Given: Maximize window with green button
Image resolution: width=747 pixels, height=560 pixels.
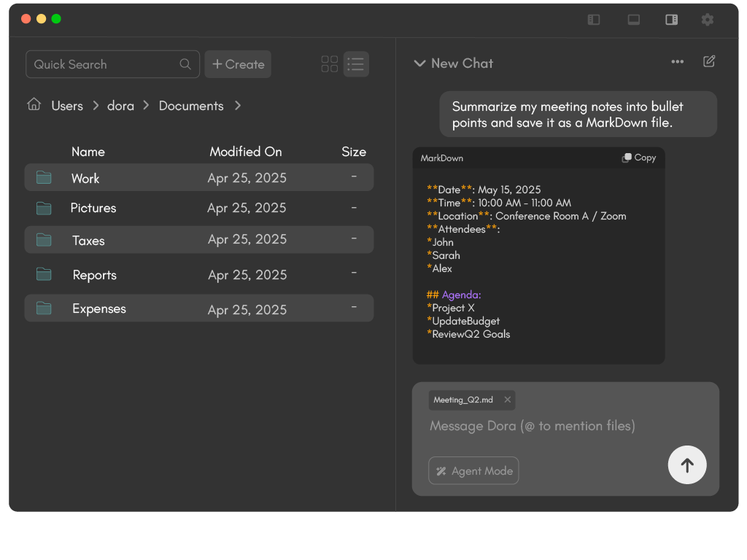Looking at the screenshot, I should (x=56, y=18).
